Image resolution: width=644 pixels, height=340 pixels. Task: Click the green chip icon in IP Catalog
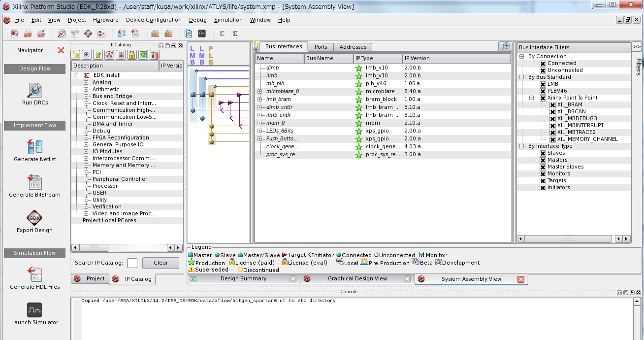pos(143,55)
